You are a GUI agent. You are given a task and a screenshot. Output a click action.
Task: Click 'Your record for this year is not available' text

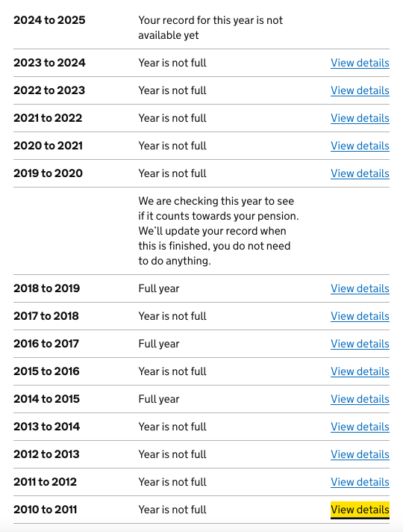tap(210, 28)
